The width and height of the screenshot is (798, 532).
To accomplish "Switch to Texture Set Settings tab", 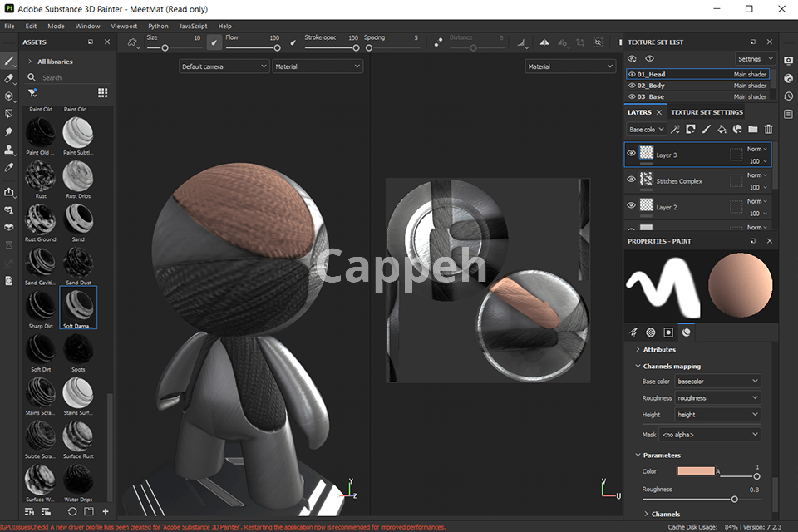I will (x=707, y=112).
